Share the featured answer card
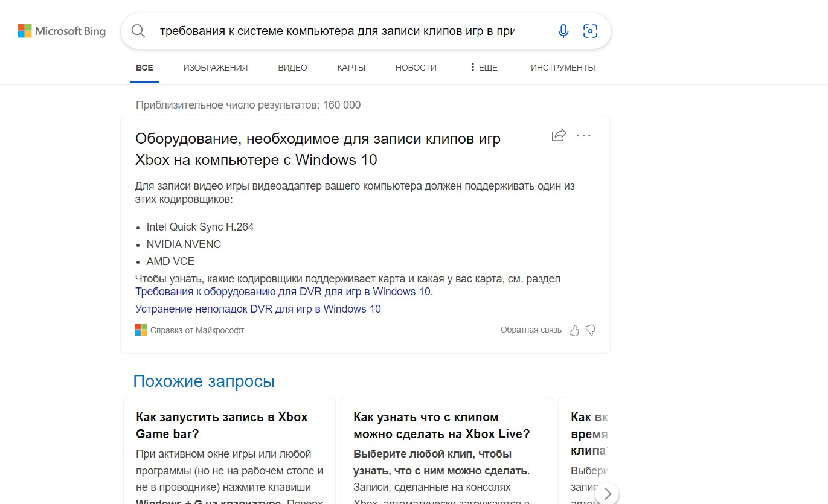828x504 pixels. tap(559, 135)
